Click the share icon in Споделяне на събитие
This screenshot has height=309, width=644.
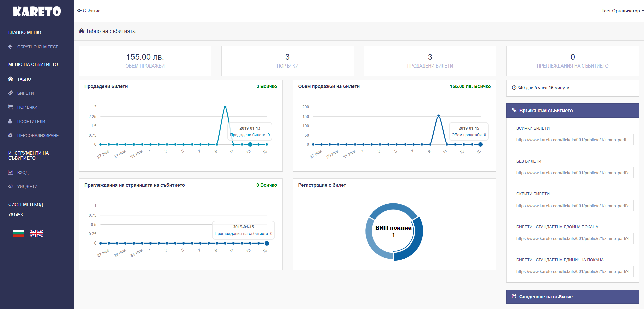click(x=514, y=296)
